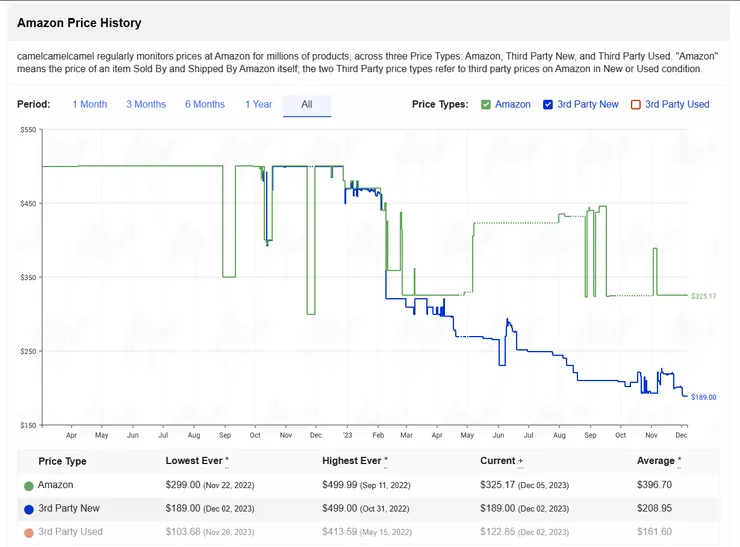
Task: Click the 3rd Party Used label
Action: pos(677,104)
